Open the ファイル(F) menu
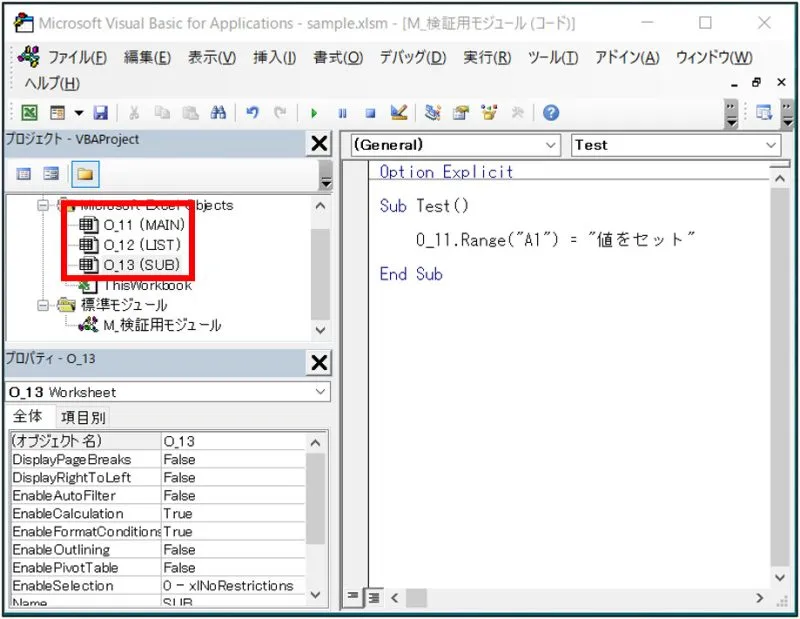 77,57
